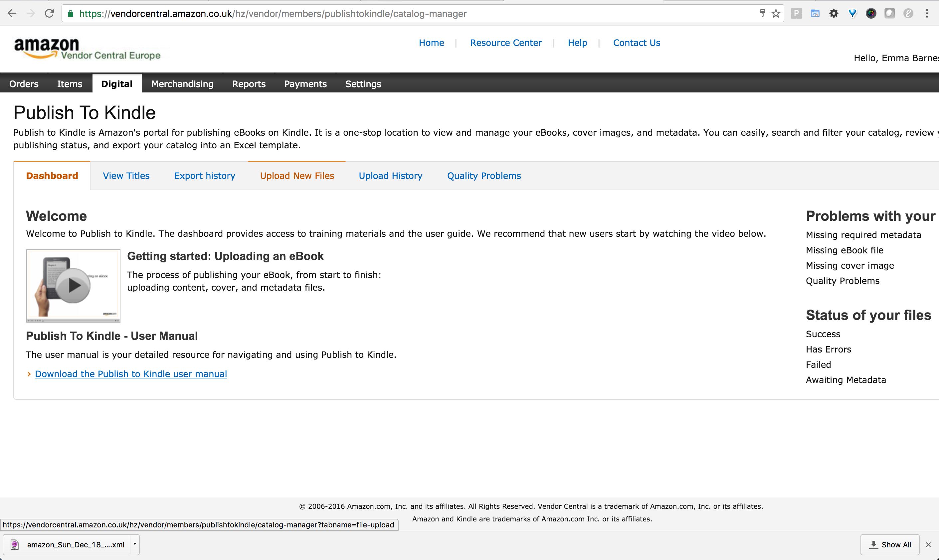Open Chrome three-dot menu
Viewport: 939px width, 560px height.
coord(927,14)
